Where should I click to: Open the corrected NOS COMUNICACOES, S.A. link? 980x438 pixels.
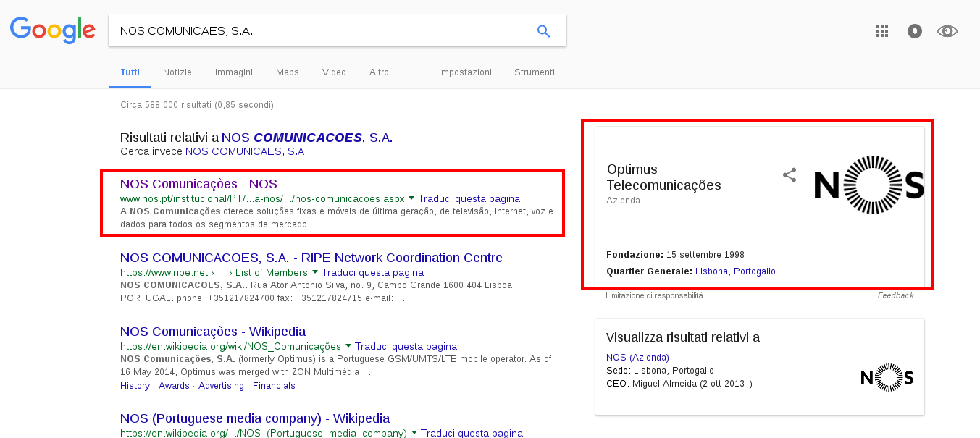pos(307,138)
